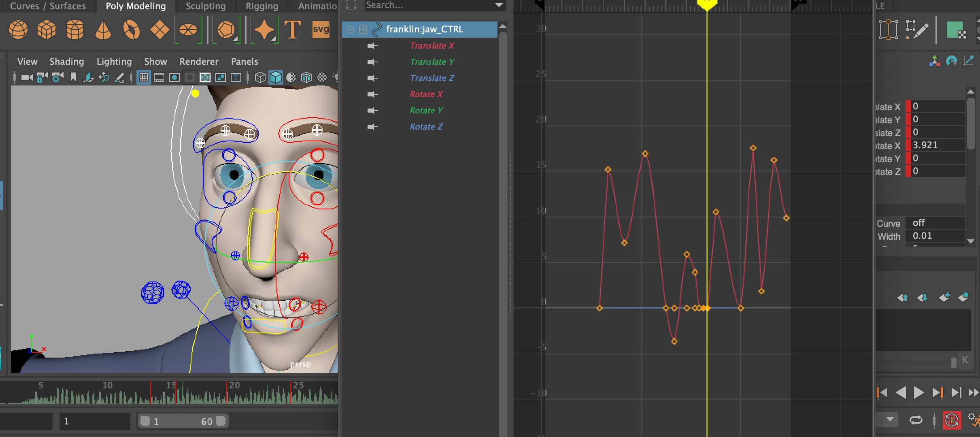Select the Translate Y channel in outliner
The image size is (980, 437).
[x=432, y=62]
